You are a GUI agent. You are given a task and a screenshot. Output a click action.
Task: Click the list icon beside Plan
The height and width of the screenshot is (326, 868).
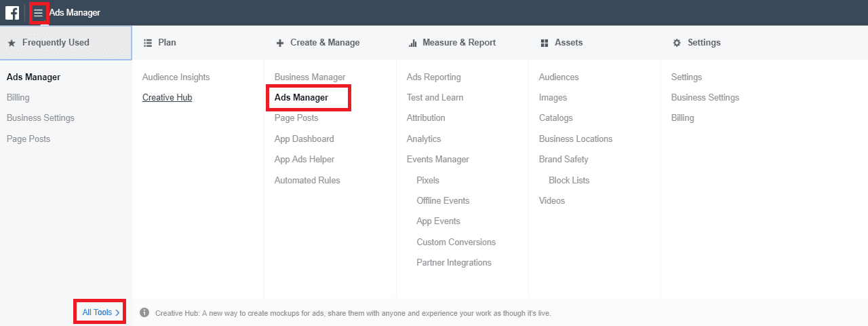click(x=148, y=43)
